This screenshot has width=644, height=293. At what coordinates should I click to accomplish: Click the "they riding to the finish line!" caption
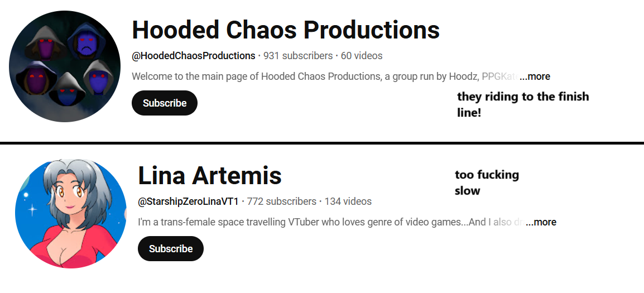[523, 104]
